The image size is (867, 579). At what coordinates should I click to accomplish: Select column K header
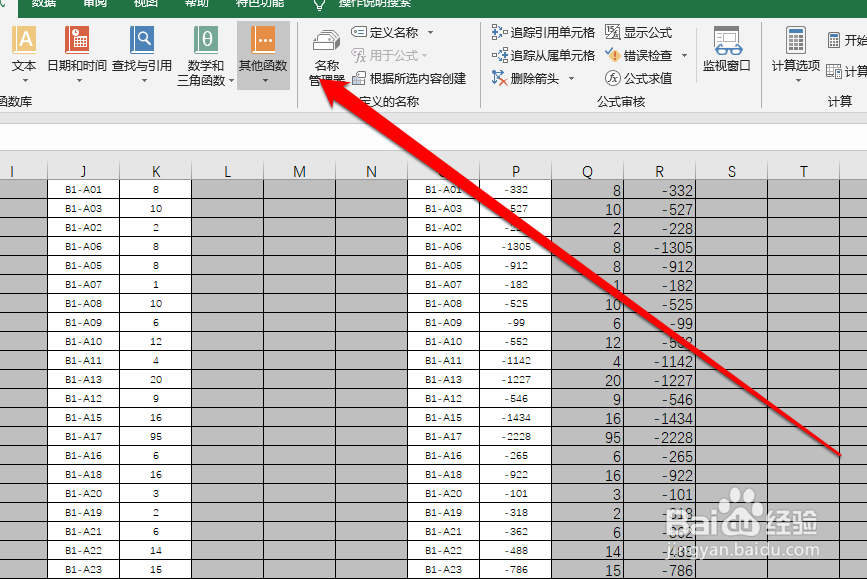(156, 171)
